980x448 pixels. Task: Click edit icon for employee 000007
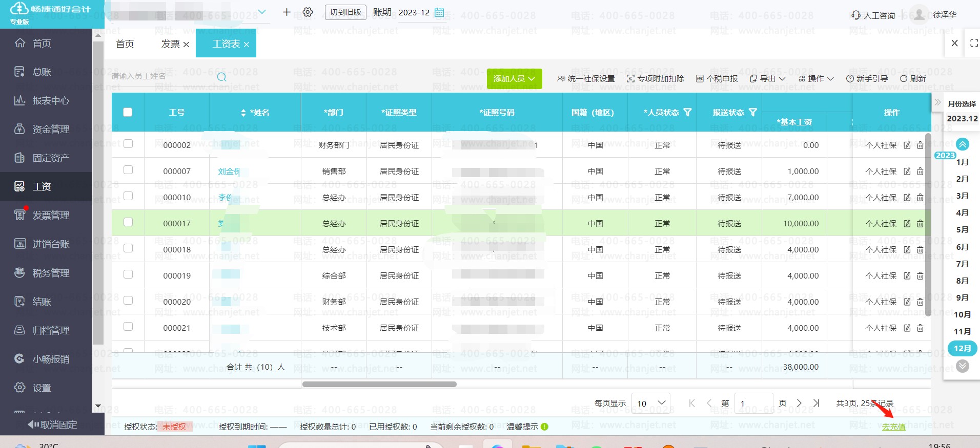[907, 172]
